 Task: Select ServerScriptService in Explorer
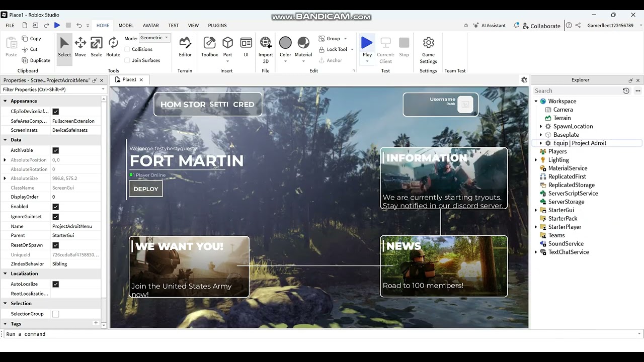[x=573, y=194]
